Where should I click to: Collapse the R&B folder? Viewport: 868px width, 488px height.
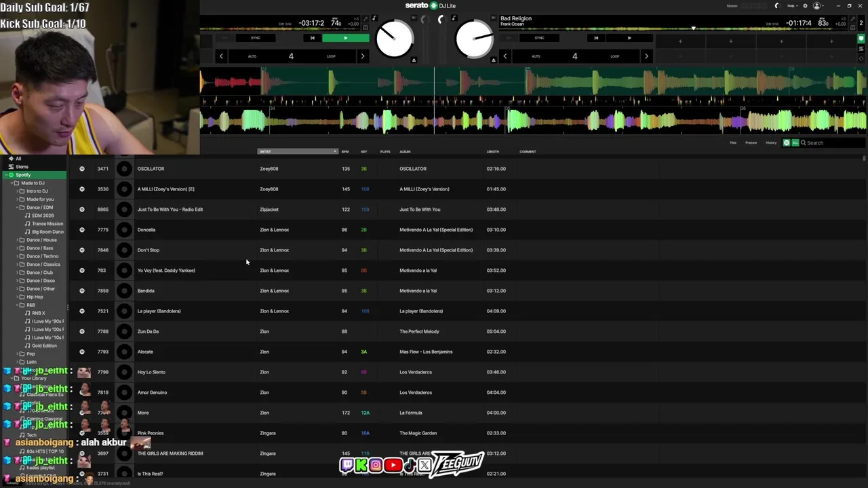16,305
